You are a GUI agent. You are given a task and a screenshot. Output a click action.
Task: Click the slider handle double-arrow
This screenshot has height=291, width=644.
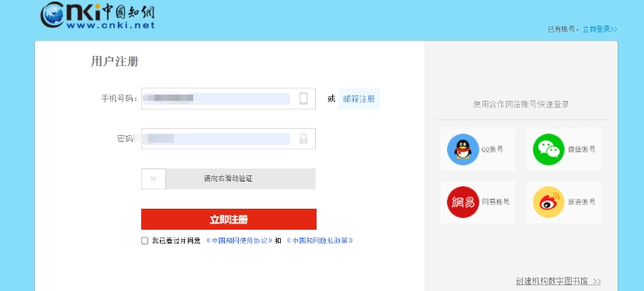(154, 178)
